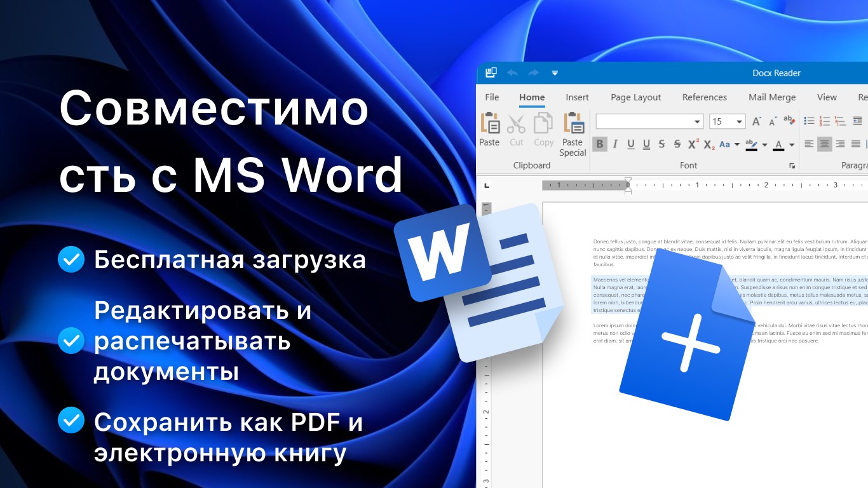Toggle center paragraph alignment
This screenshot has width=868, height=488.
(825, 144)
